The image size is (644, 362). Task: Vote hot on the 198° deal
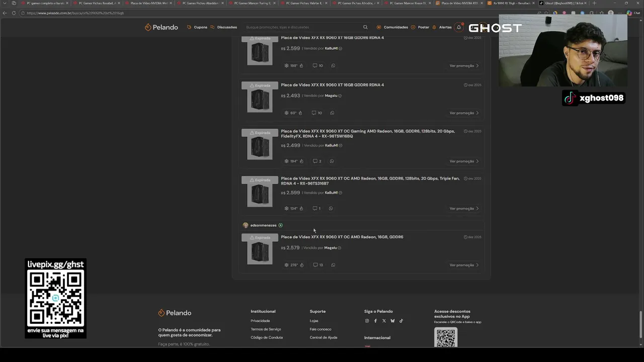pyautogui.click(x=301, y=65)
